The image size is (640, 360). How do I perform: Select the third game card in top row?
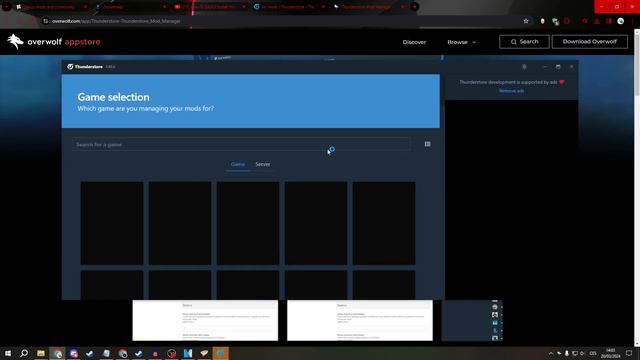point(248,223)
